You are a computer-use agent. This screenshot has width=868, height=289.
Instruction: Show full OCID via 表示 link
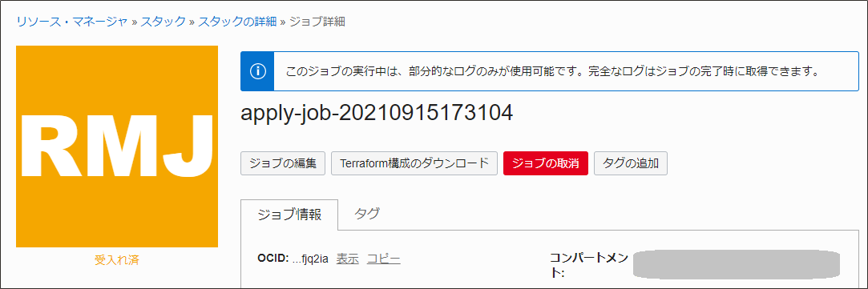pos(348,258)
